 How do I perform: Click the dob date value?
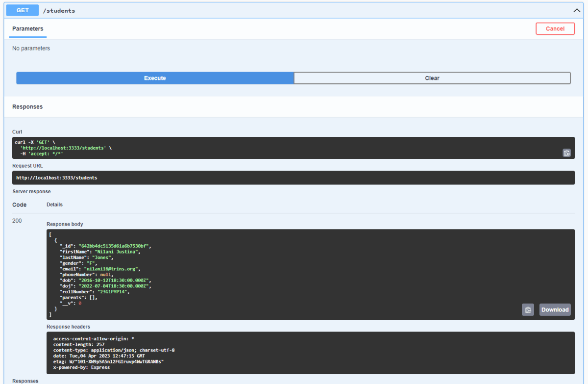[114, 281]
